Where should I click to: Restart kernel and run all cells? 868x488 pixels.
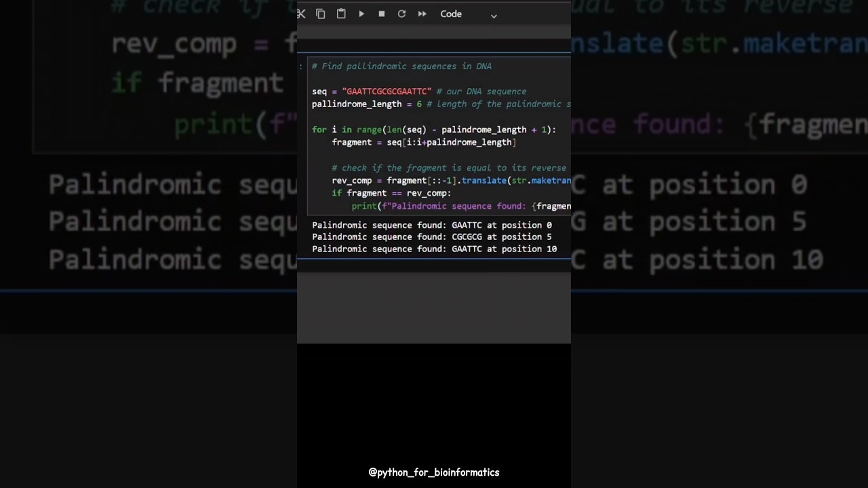[422, 14]
